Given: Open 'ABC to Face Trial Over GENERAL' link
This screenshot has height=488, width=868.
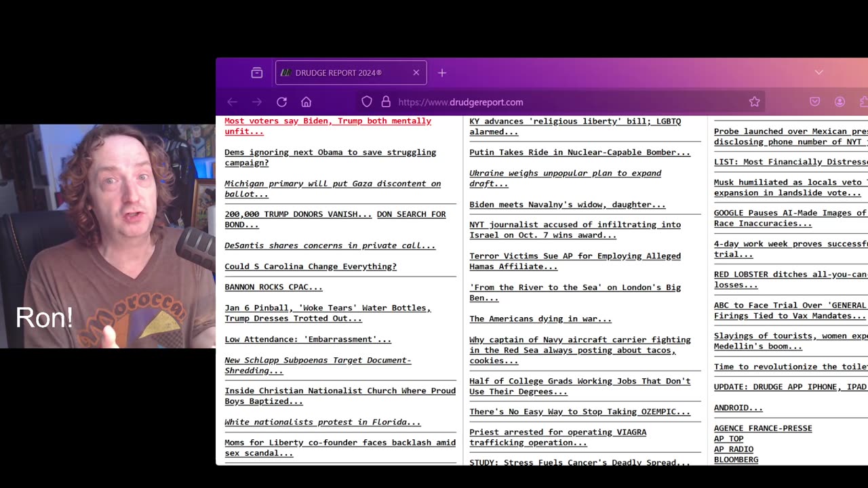Looking at the screenshot, I should coord(791,310).
